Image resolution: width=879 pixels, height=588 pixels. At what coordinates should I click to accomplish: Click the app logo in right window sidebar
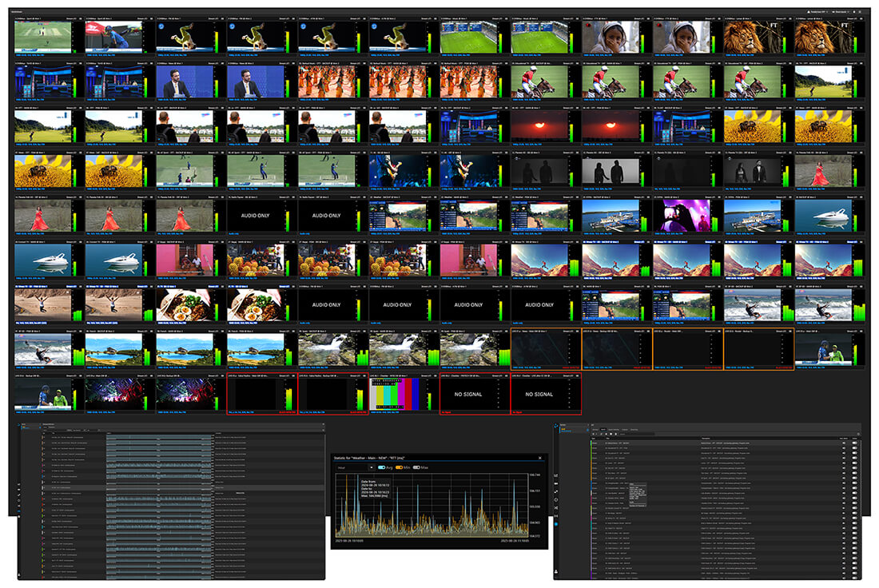point(556,426)
